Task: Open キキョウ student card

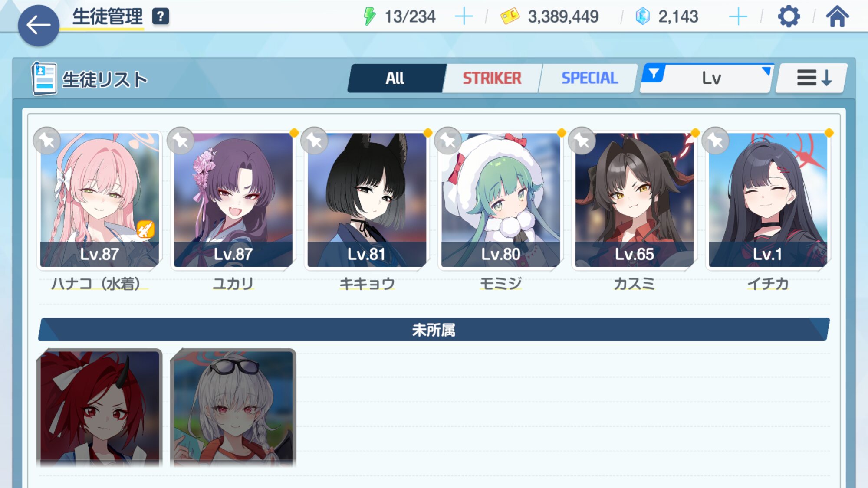Action: pos(367,200)
